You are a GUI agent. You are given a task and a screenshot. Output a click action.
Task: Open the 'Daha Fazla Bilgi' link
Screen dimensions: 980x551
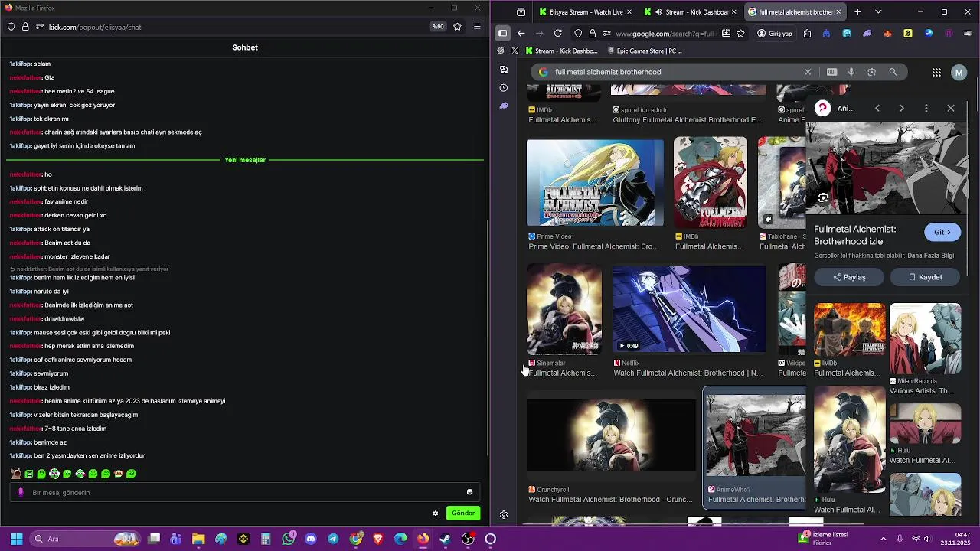coord(930,256)
